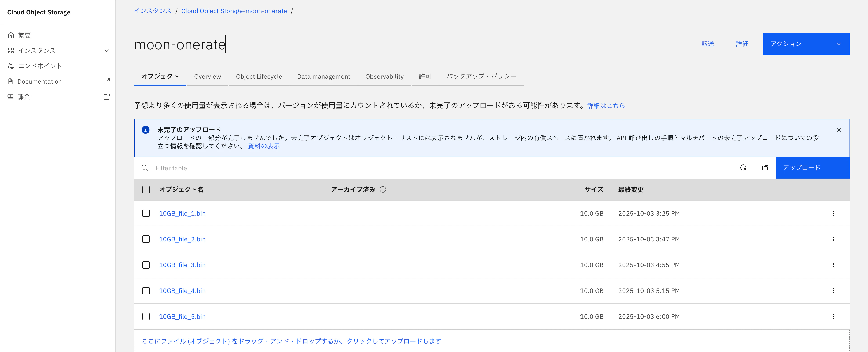Switch to the バックアップ・ポリシー tab
The height and width of the screenshot is (352, 868).
pos(481,76)
